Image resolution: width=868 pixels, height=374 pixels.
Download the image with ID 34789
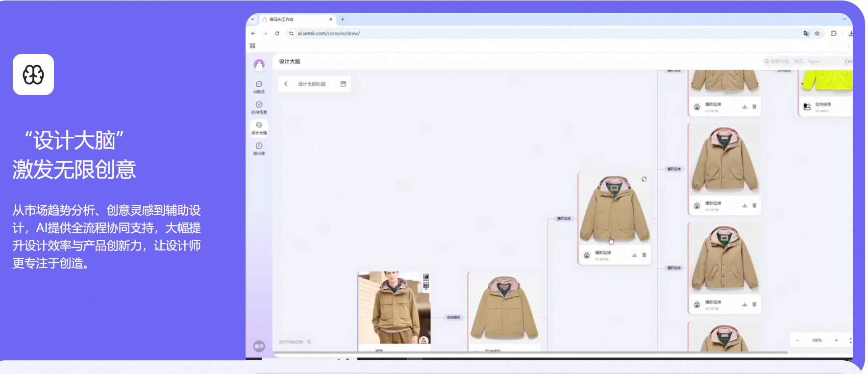point(744,205)
